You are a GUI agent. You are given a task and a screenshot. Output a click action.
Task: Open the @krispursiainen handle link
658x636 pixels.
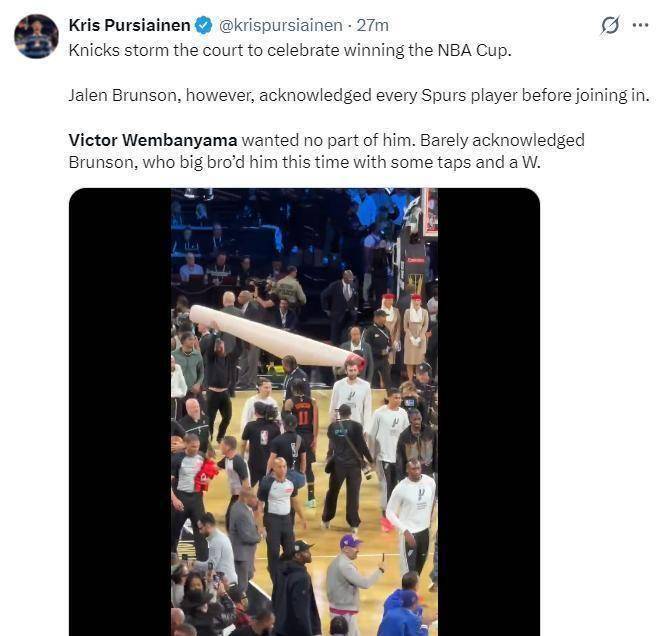[281, 25]
